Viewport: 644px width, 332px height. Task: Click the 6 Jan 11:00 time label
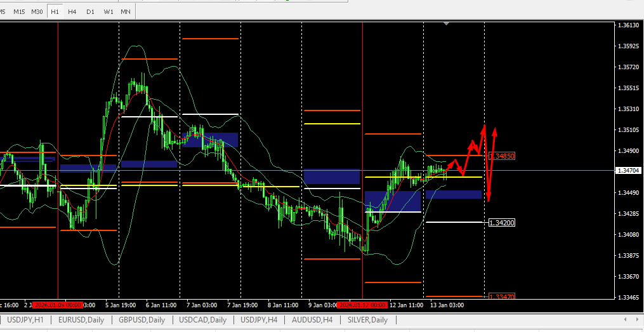pos(161,305)
